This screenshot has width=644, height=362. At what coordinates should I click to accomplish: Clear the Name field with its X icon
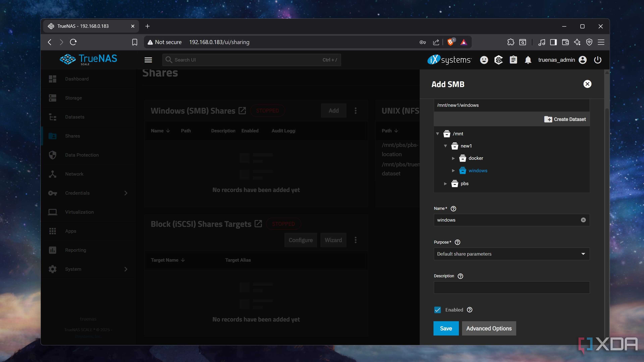(583, 220)
